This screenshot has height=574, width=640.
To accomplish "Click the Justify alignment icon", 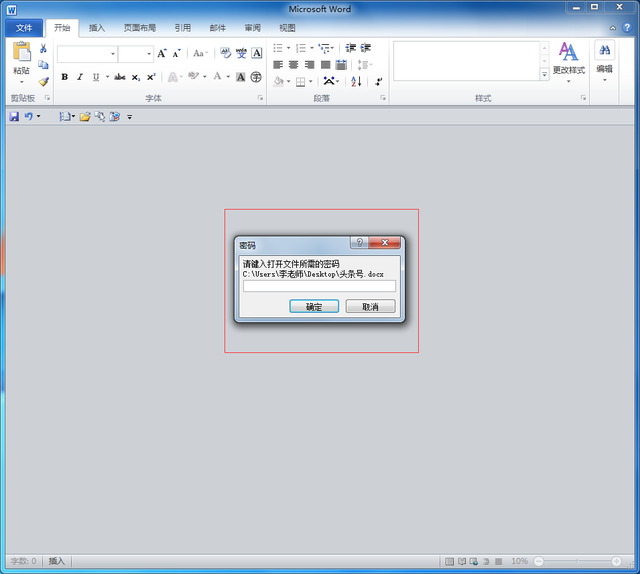I will tap(325, 65).
